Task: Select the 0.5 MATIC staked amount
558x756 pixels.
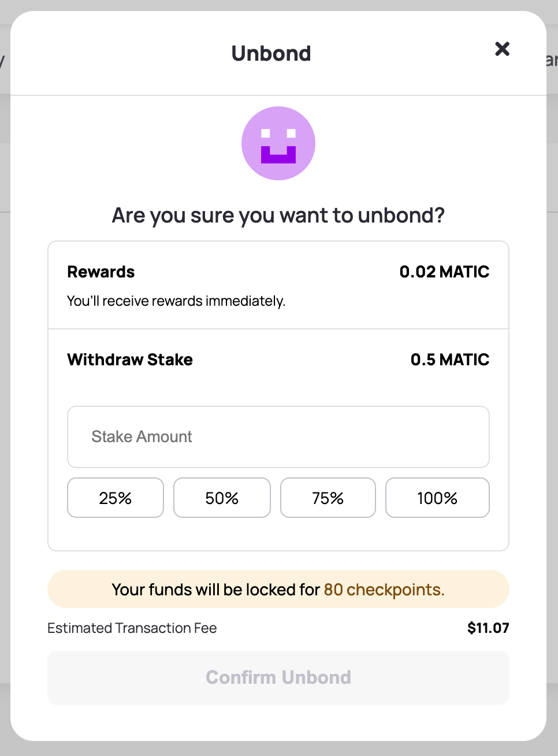Action: (450, 360)
